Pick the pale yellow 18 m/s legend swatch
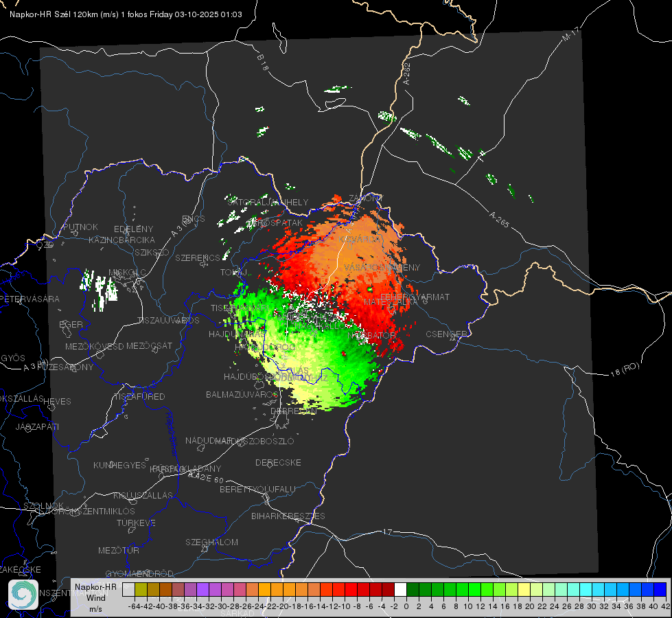672x618 pixels. tap(524, 589)
